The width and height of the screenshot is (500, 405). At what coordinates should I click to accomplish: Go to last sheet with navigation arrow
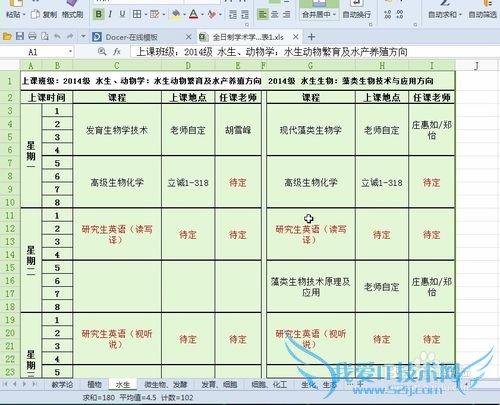pyautogui.click(x=34, y=384)
